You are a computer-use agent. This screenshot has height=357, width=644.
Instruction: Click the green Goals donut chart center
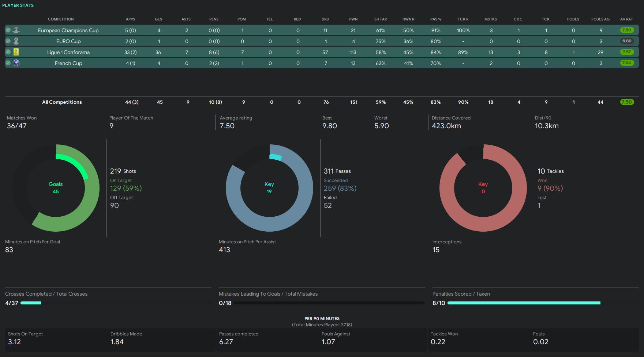56,188
